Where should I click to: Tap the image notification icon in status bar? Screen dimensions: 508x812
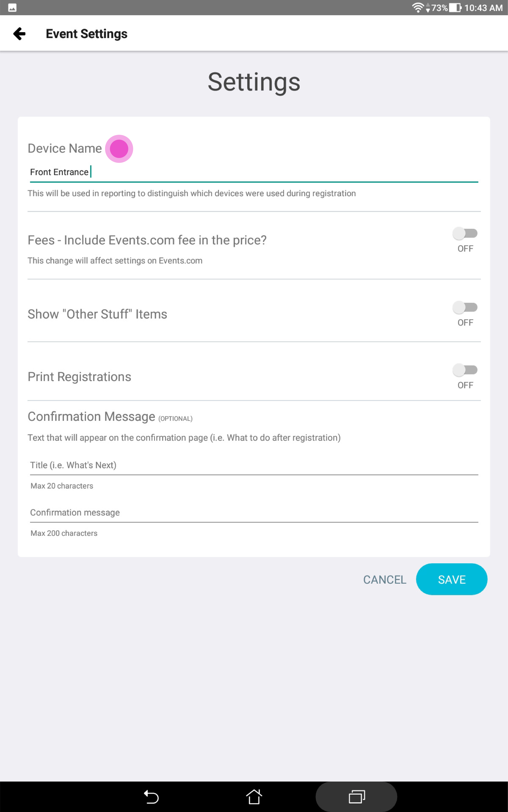[x=12, y=8]
